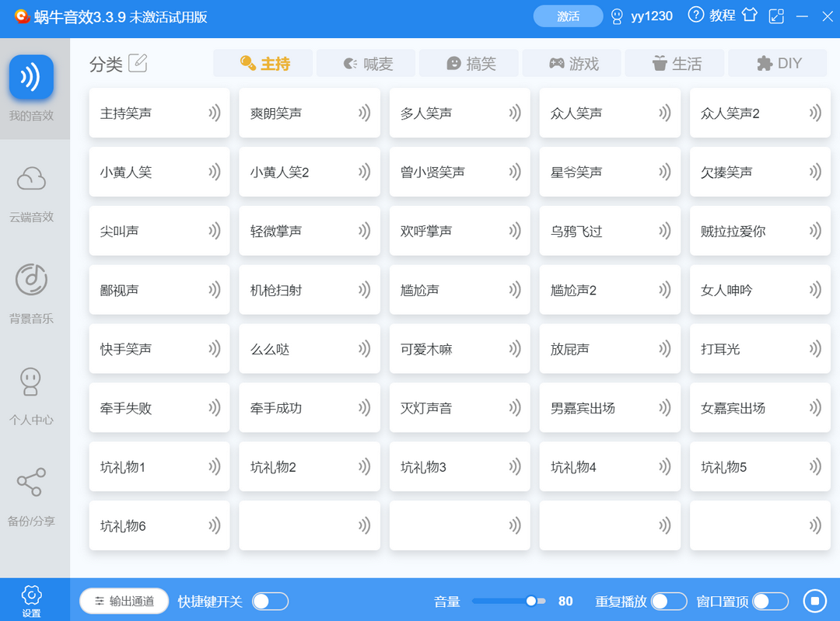840x621 pixels.
Task: Enable the 快捷键开关 hotkey switch
Action: tap(270, 601)
